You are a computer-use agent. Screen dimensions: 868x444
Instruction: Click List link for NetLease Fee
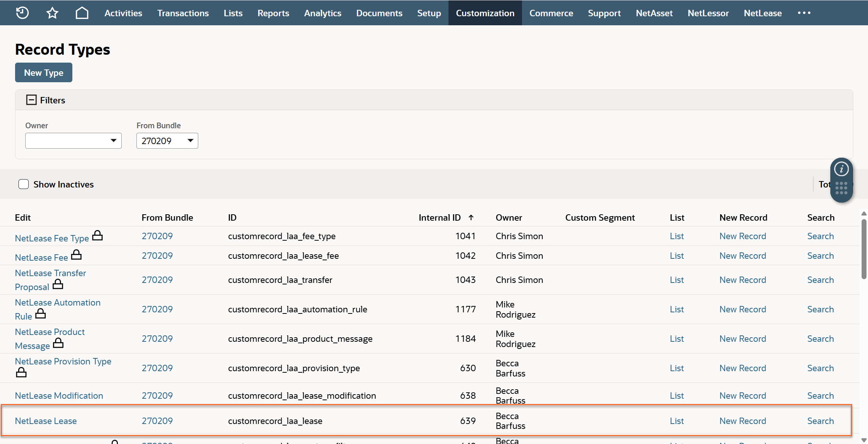click(677, 256)
